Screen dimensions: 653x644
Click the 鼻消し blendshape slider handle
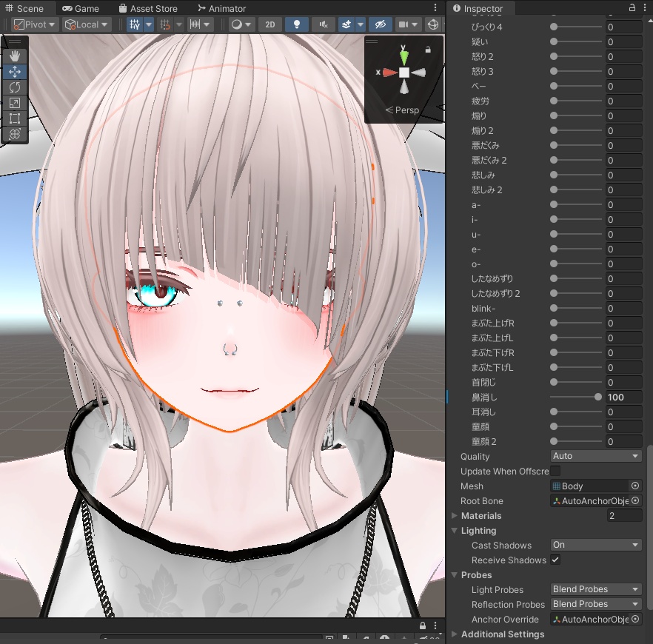[598, 398]
